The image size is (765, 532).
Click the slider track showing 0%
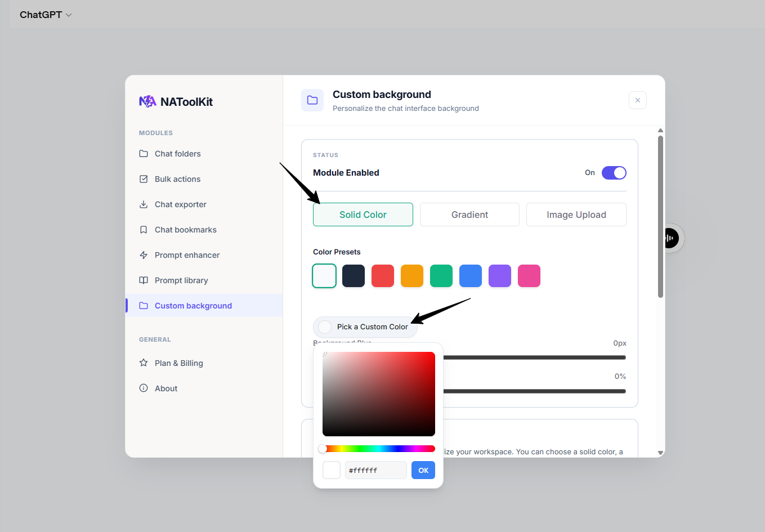point(535,391)
